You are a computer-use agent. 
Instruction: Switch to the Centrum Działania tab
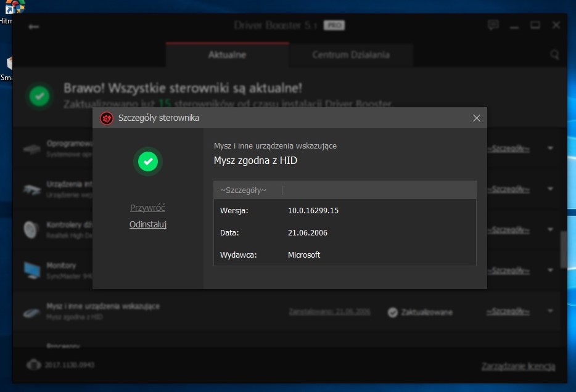[x=351, y=55]
